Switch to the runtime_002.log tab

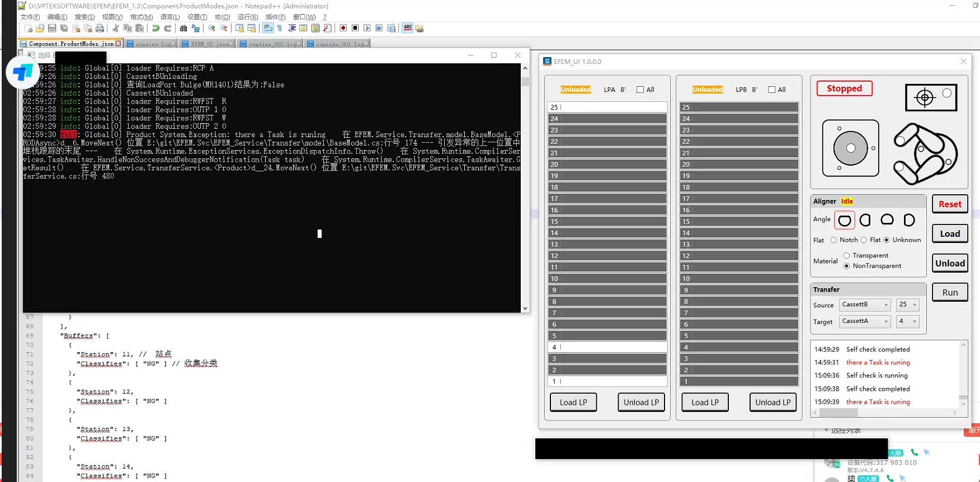tap(270, 44)
